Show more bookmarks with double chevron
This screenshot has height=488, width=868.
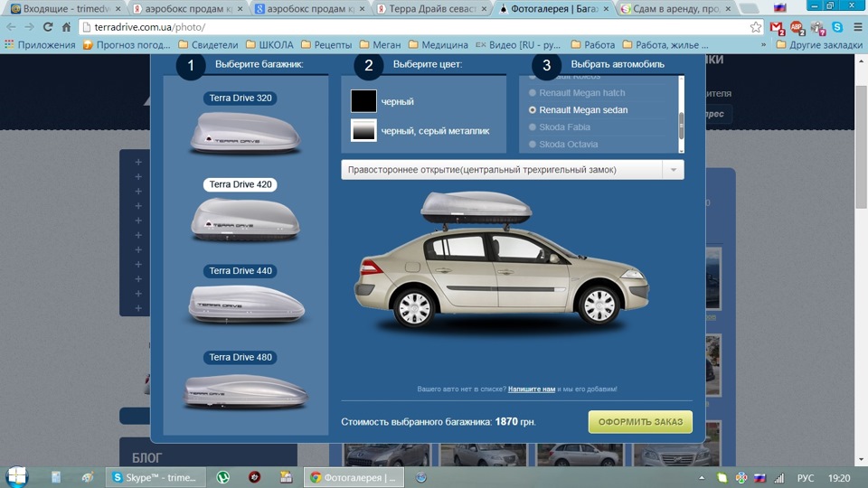(763, 45)
